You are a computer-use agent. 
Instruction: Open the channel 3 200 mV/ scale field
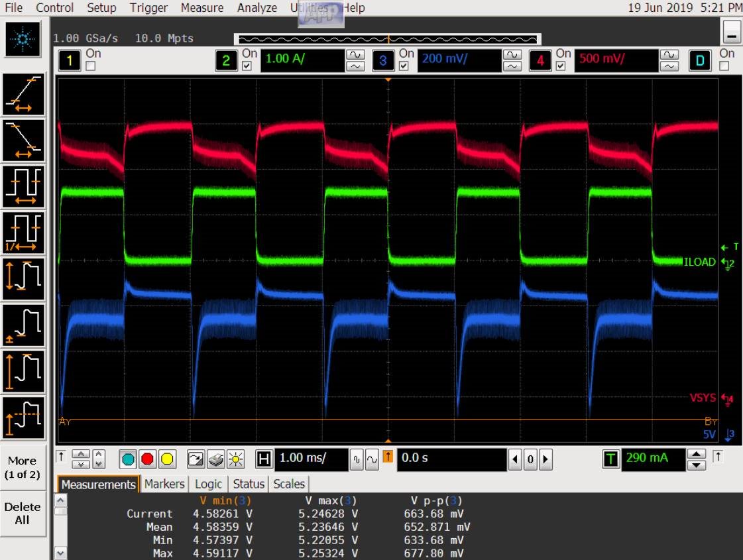click(459, 60)
